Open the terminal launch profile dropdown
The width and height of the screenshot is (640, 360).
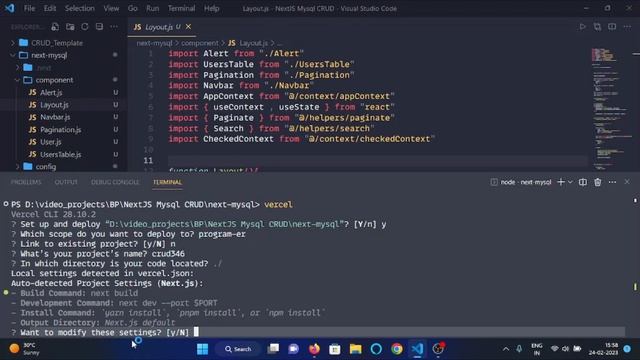(x=570, y=182)
